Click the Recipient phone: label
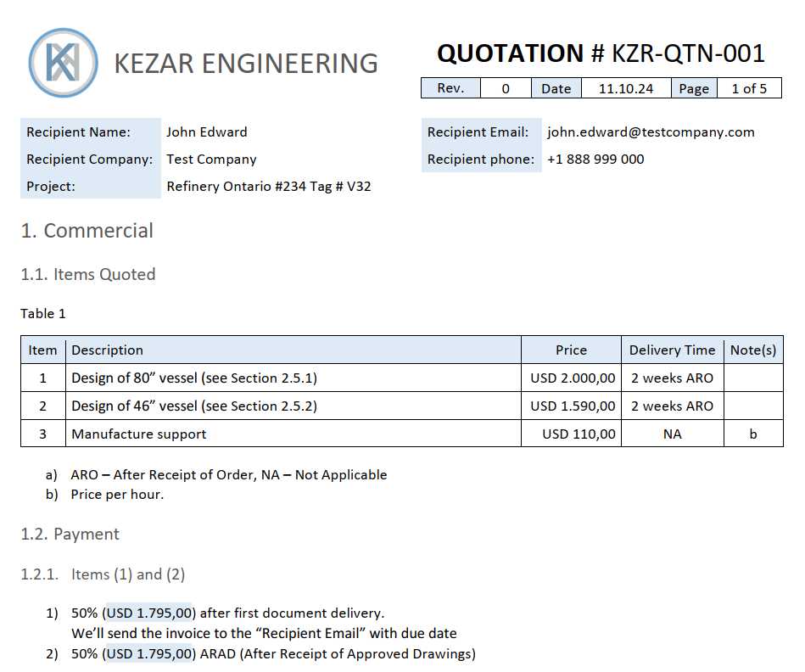 click(481, 160)
